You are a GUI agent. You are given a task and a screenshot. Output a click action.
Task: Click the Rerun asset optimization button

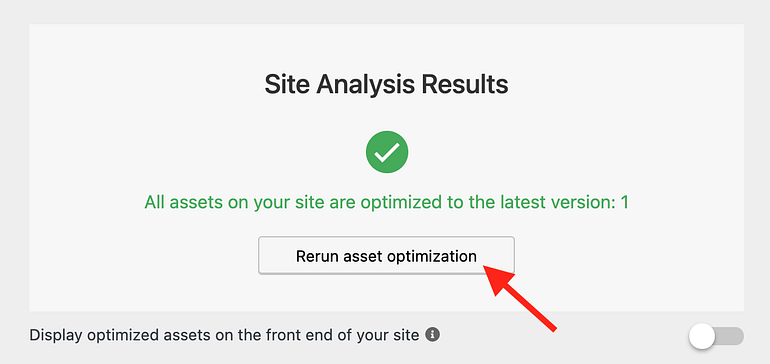(x=386, y=255)
